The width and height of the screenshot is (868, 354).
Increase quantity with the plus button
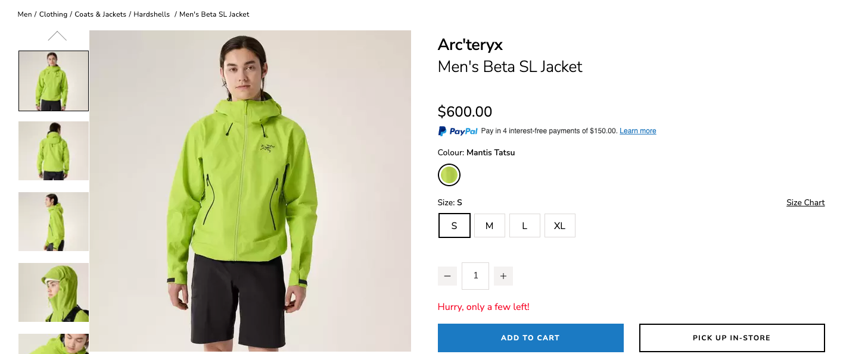tap(503, 276)
